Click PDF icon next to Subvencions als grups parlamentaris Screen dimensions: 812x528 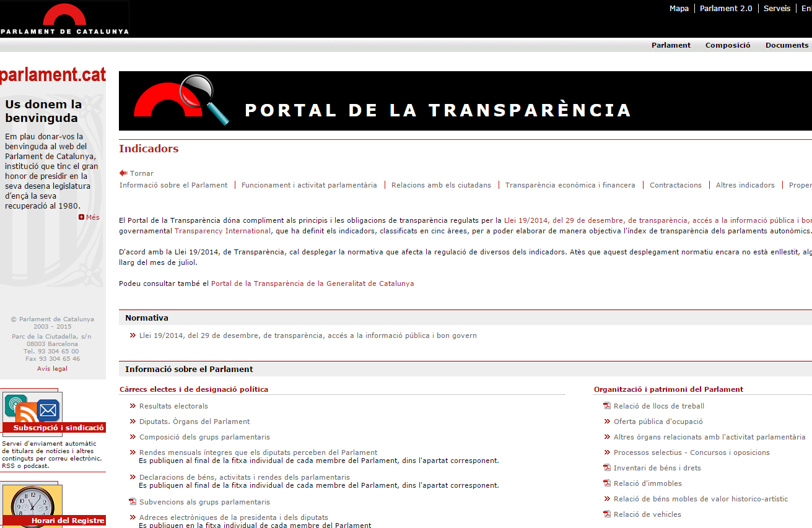[x=132, y=502]
